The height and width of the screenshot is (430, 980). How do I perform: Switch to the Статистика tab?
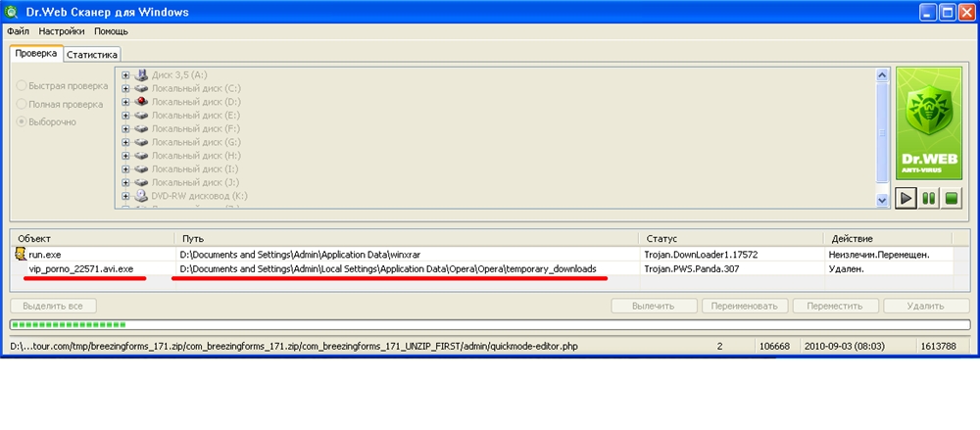pos(92,55)
